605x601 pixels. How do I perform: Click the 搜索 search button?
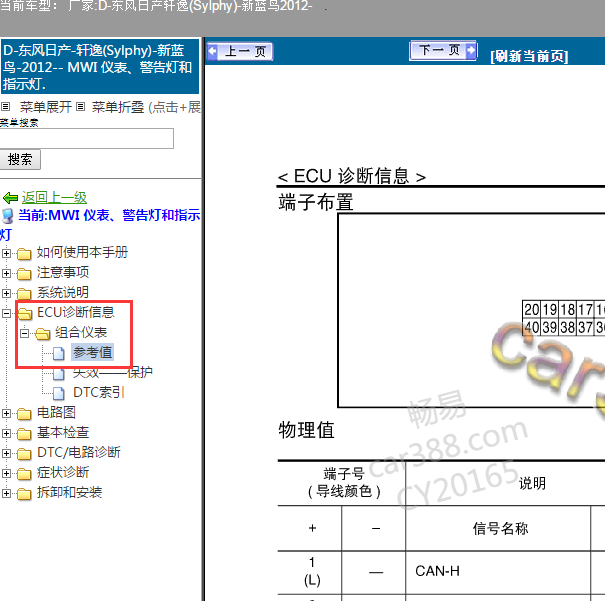tap(20, 159)
